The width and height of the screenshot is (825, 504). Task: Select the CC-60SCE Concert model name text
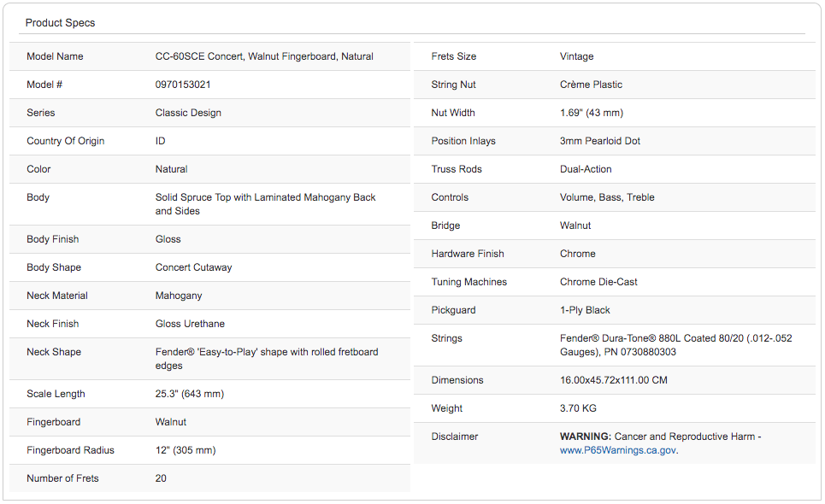(x=264, y=56)
